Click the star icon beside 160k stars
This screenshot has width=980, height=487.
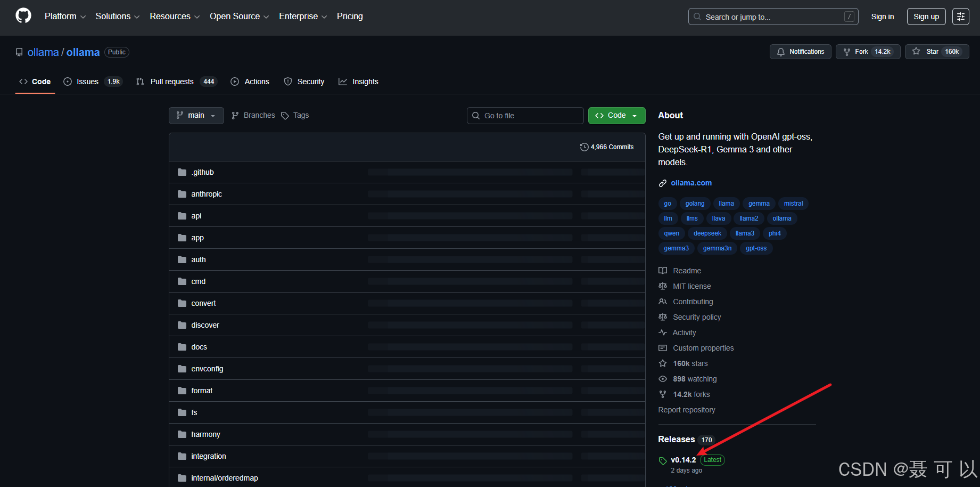coord(663,363)
